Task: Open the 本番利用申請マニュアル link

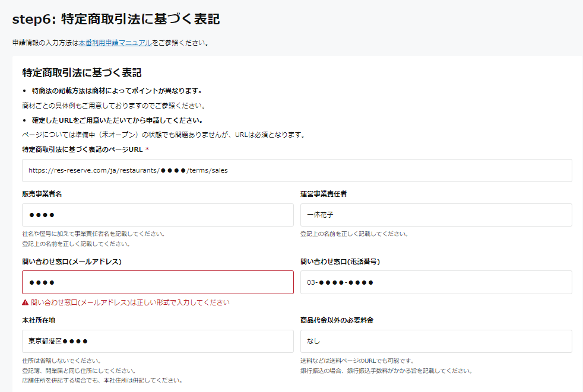Action: [115, 43]
